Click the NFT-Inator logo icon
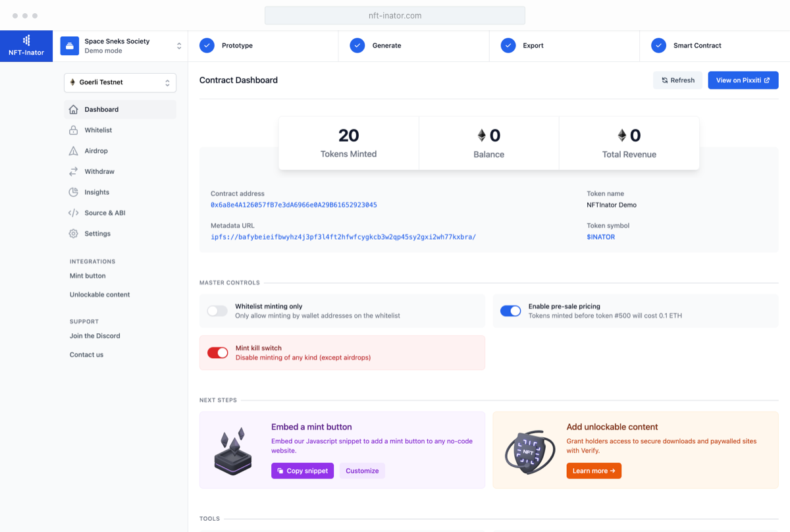Screen dimensions: 790x532 (26, 41)
